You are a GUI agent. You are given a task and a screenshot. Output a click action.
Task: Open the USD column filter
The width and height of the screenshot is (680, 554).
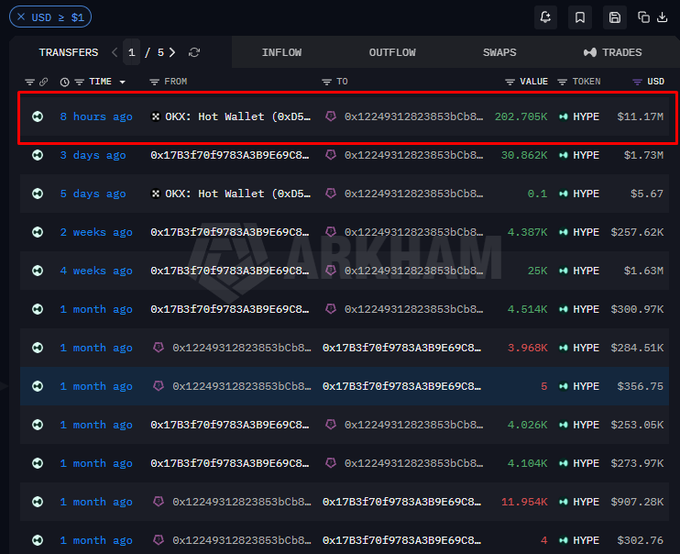tap(637, 82)
